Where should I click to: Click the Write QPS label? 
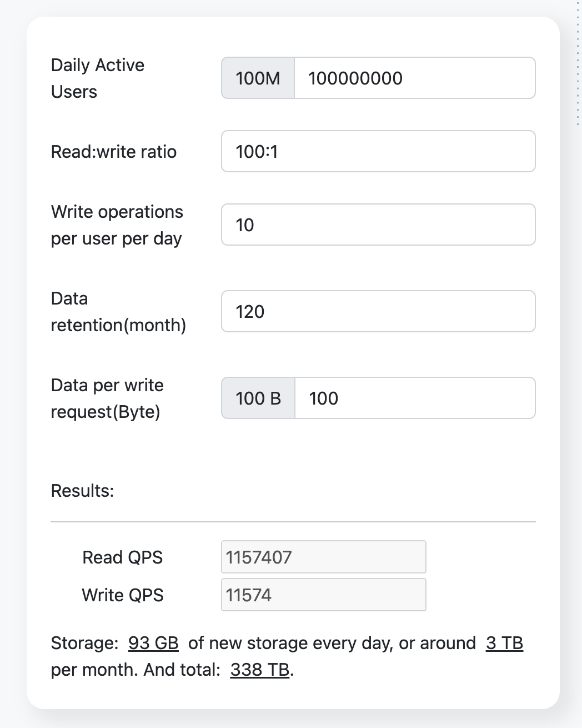pyautogui.click(x=123, y=595)
